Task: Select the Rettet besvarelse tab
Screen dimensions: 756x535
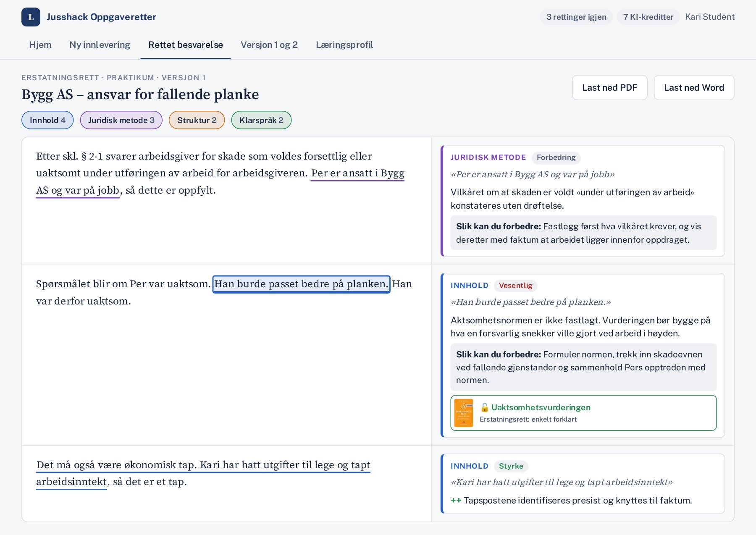Action: click(186, 45)
